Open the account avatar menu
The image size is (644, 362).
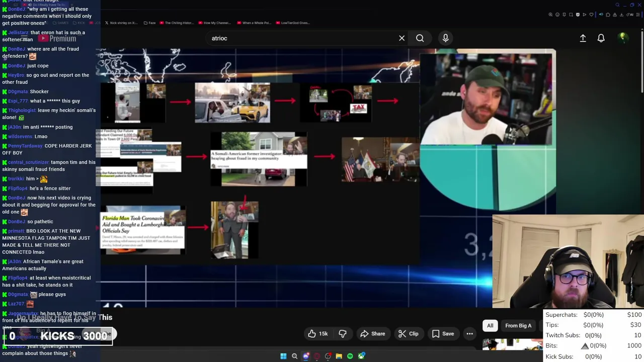[x=622, y=38]
